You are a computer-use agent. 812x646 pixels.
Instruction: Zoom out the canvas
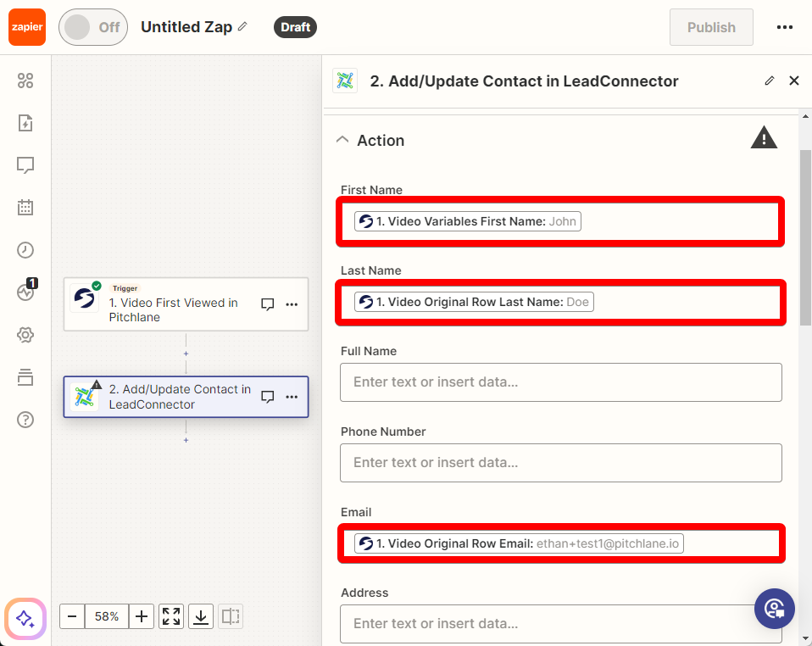[x=72, y=616]
